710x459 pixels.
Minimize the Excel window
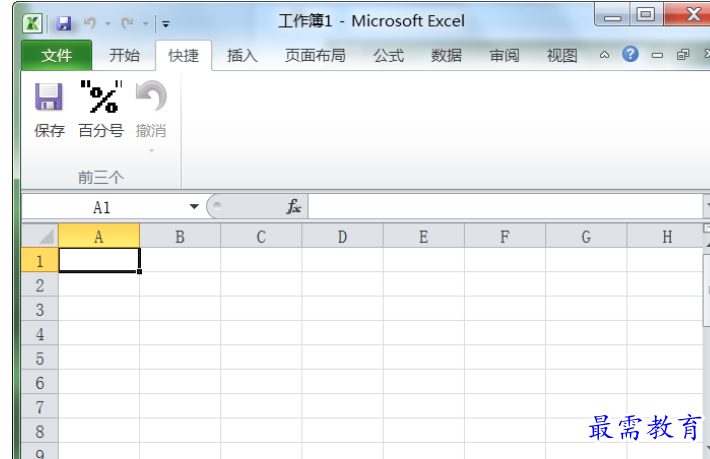click(x=612, y=14)
